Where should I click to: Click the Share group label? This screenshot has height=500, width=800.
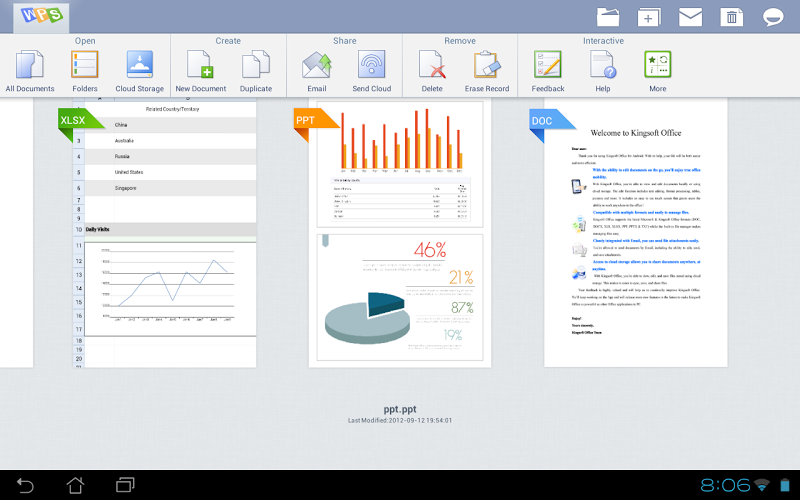point(344,41)
